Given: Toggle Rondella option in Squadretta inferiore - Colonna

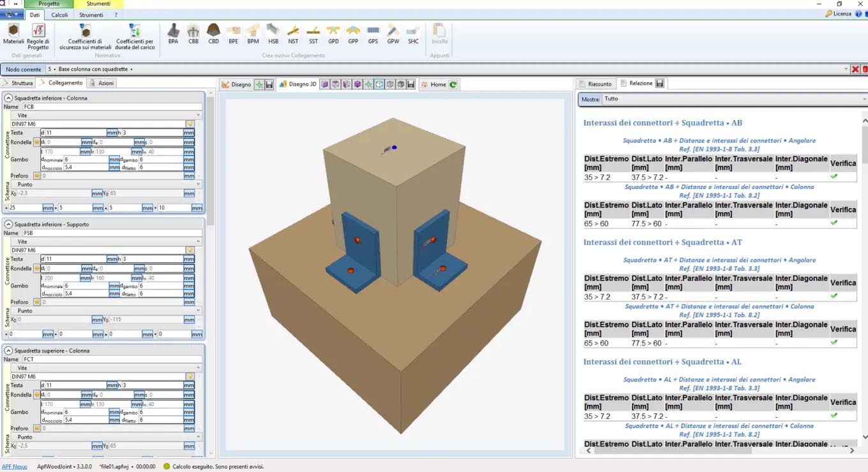Looking at the screenshot, I should tap(37, 142).
